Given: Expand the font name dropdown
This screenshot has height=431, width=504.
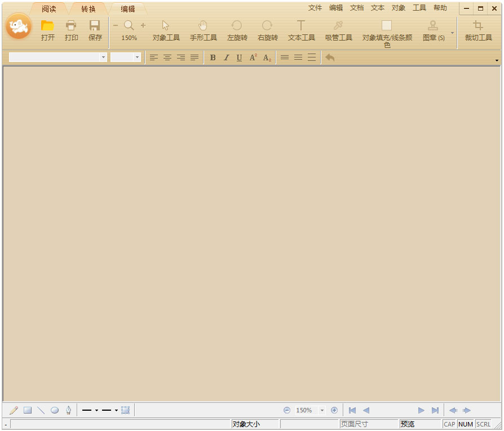Looking at the screenshot, I should (x=103, y=57).
